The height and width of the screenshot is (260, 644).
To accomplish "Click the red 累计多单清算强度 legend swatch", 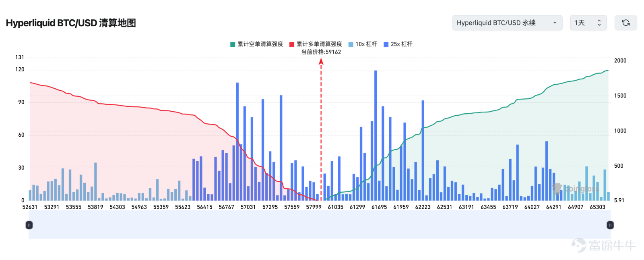I will click(292, 44).
